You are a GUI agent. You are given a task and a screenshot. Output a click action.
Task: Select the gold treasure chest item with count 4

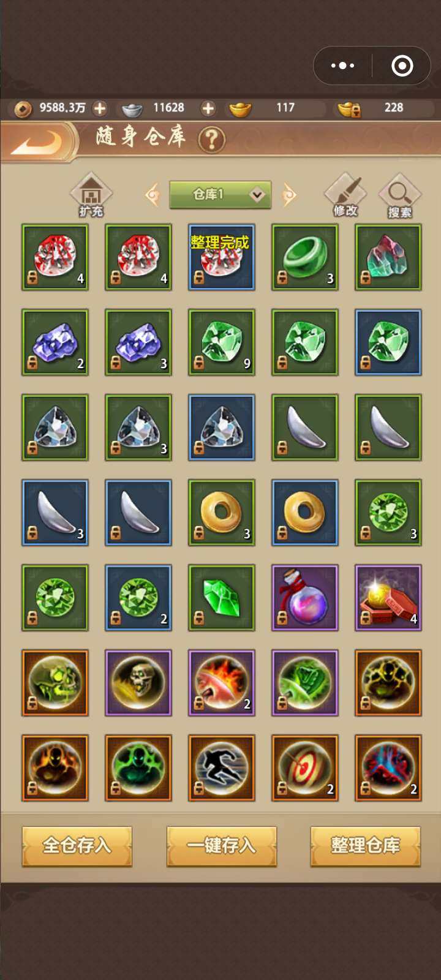(x=388, y=598)
